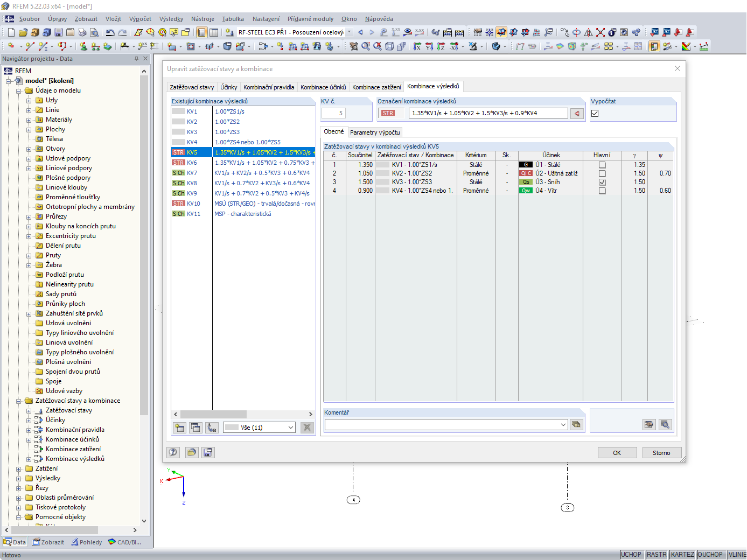This screenshot has width=747, height=560.
Task: Click red Qi C swatch for Ú2
Action: pos(526,173)
